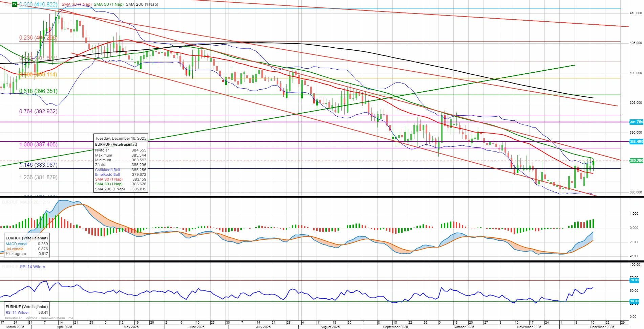The height and width of the screenshot is (329, 644).
Task: Click the 388.495 price level tag
Action: [x=636, y=142]
